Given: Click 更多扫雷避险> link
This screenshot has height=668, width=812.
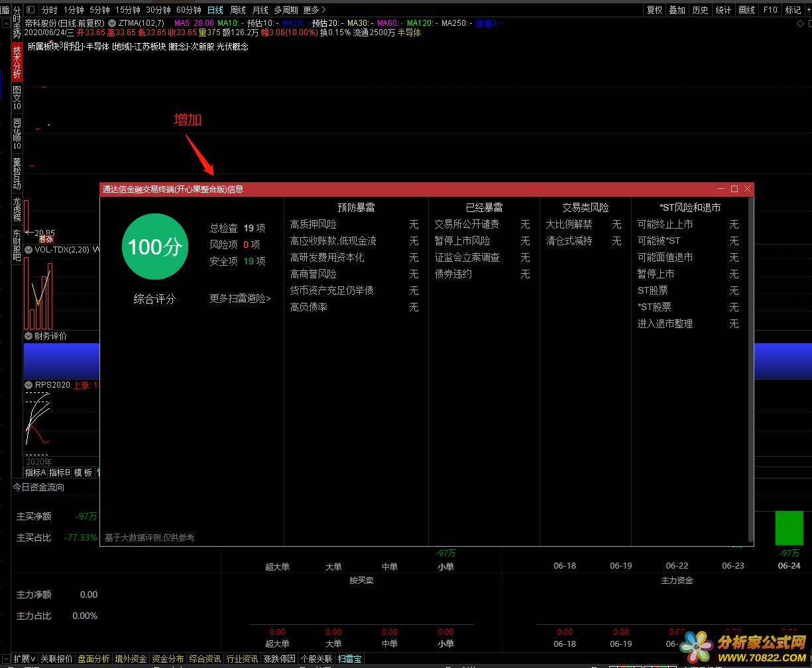Looking at the screenshot, I should (x=240, y=299).
